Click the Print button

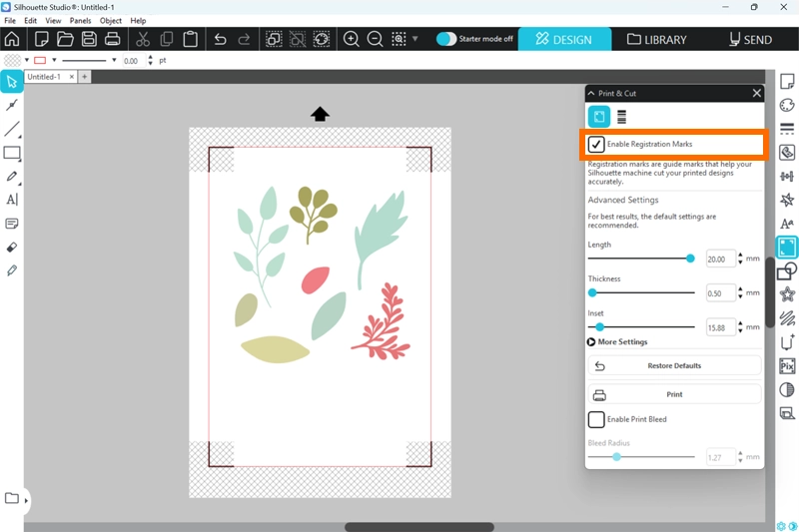coord(674,394)
